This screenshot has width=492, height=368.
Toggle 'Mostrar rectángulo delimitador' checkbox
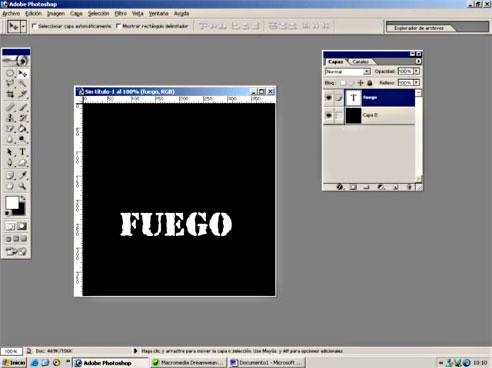tap(118, 26)
